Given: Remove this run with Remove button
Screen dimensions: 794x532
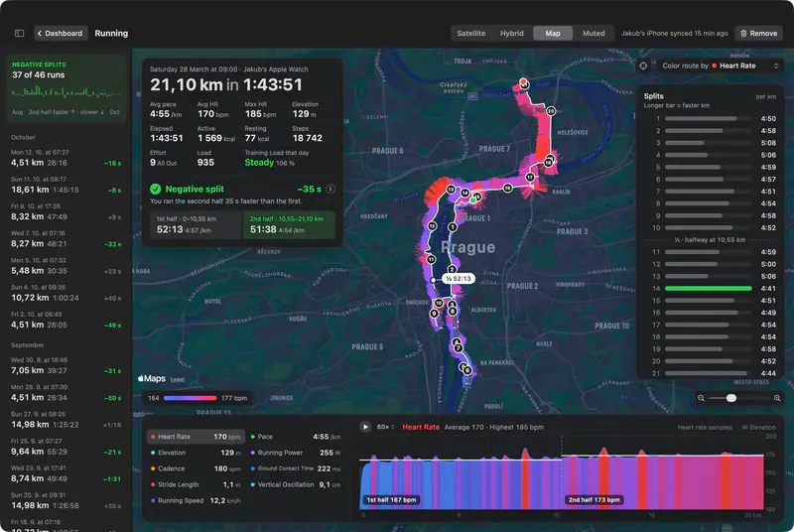Looking at the screenshot, I should [758, 34].
